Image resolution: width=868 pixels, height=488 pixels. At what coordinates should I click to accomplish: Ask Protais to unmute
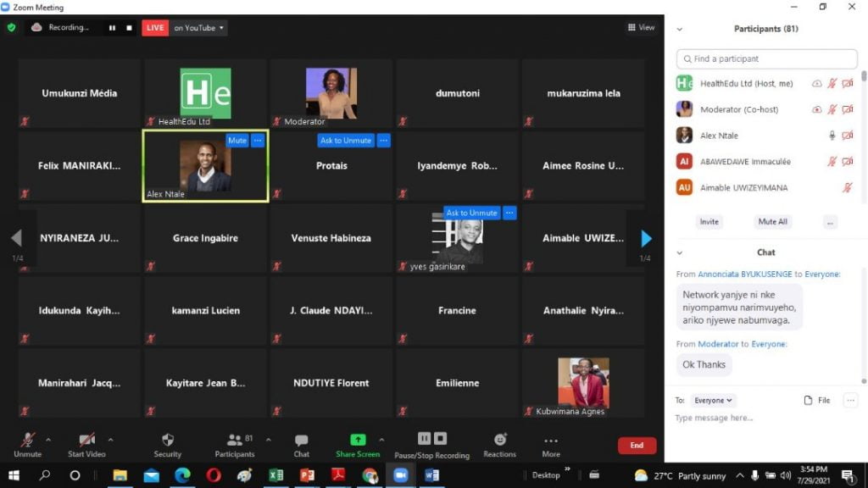pyautogui.click(x=346, y=141)
